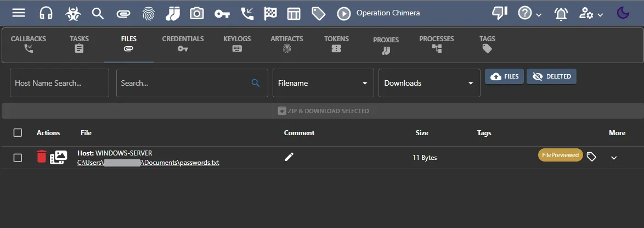Switch to the CREDENTIALS tab

pyautogui.click(x=183, y=44)
